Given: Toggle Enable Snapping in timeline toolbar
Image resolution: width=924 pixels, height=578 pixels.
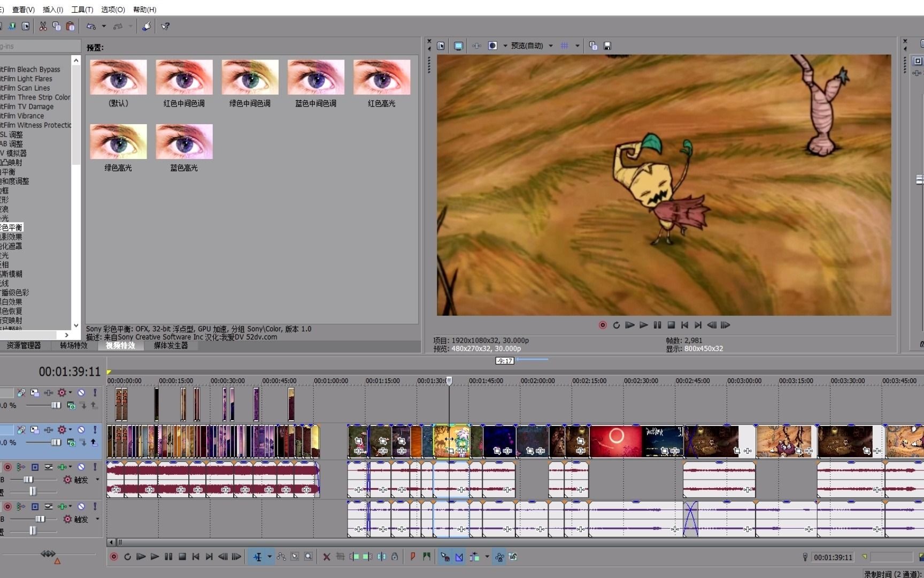Looking at the screenshot, I should pyautogui.click(x=445, y=557).
